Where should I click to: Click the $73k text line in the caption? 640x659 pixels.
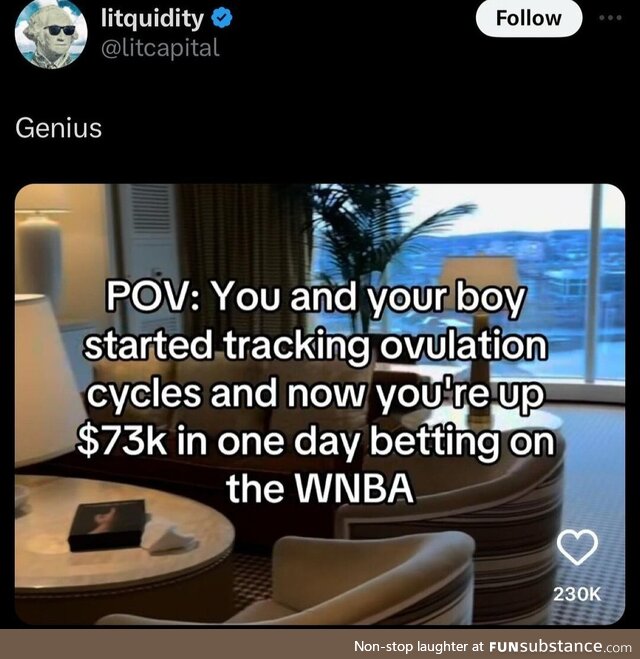316,441
